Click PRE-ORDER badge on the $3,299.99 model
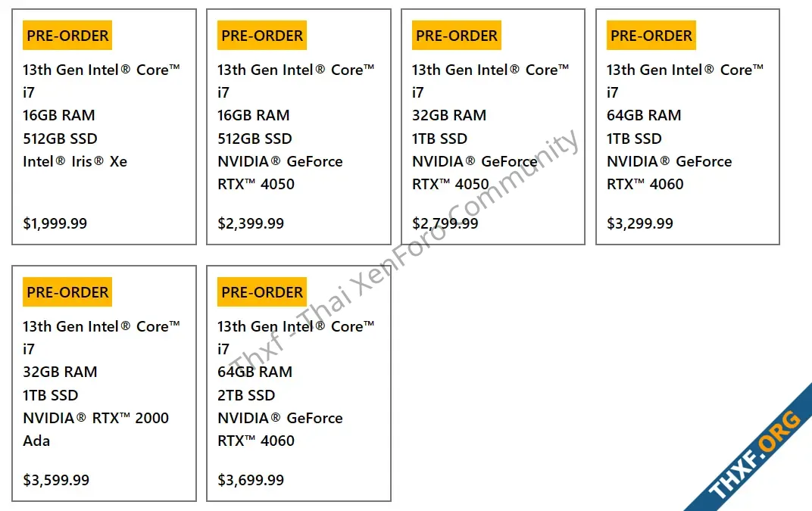This screenshot has height=511, width=812. point(651,36)
